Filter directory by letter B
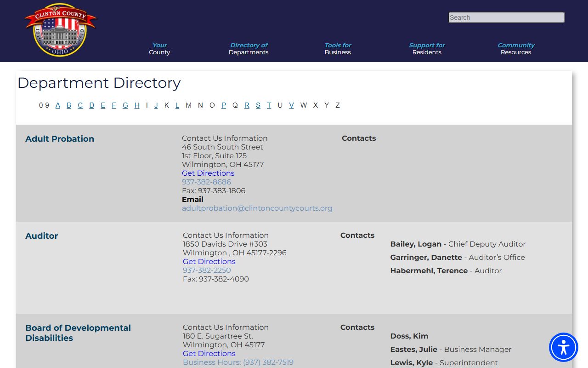588x368 pixels. pos(69,105)
